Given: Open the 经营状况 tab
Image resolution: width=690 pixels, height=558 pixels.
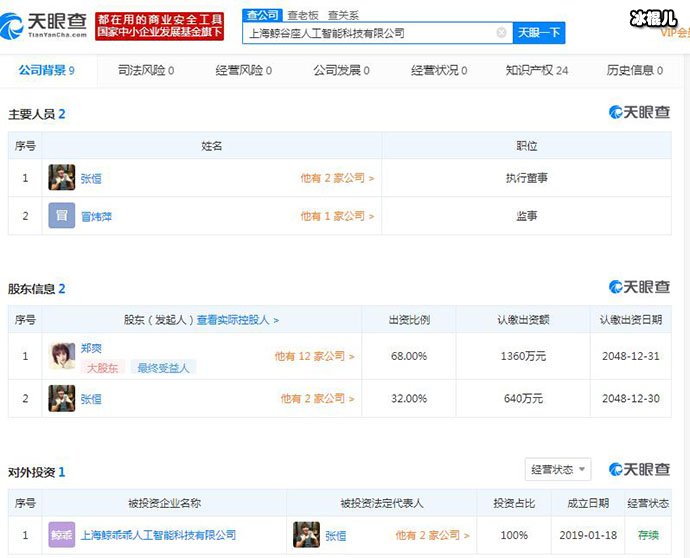Looking at the screenshot, I should click(439, 70).
